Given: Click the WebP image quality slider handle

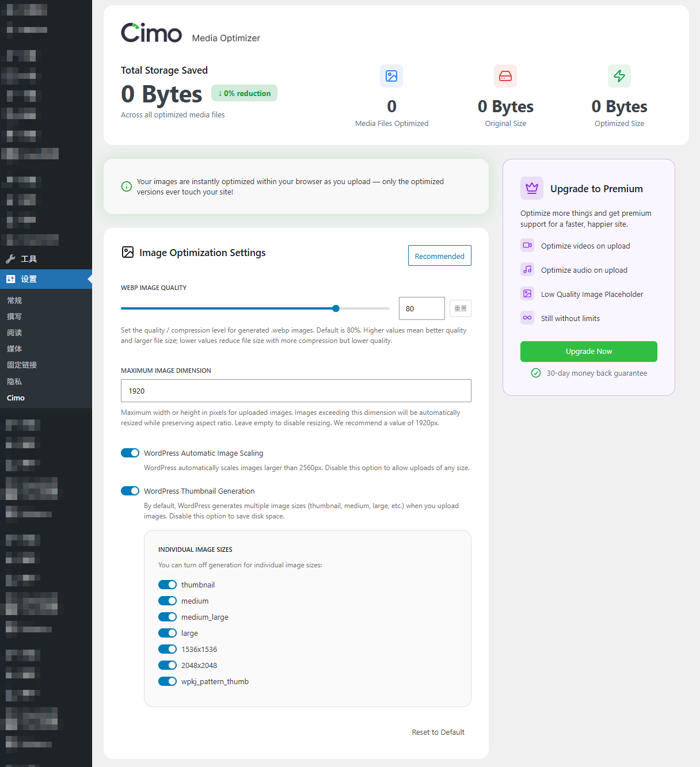Looking at the screenshot, I should (x=336, y=308).
